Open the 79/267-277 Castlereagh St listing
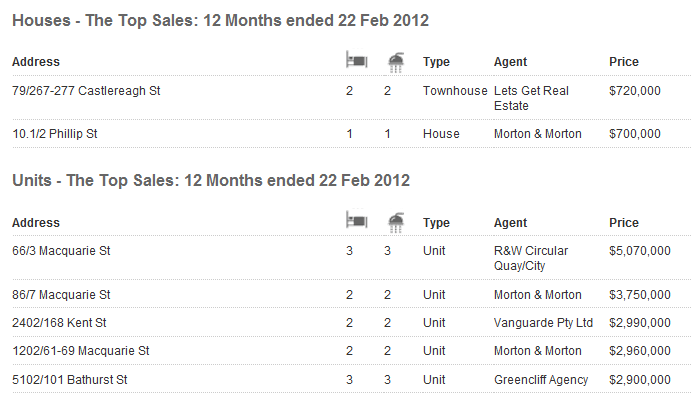 click(x=86, y=91)
